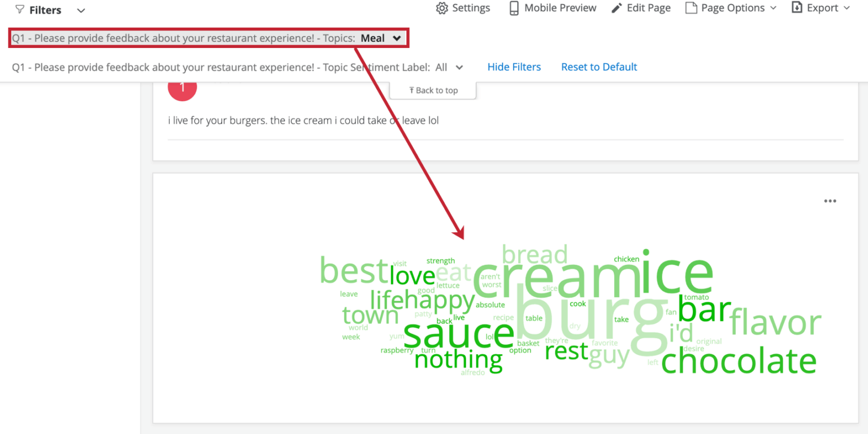Hide the filters using Hide Filters
The width and height of the screenshot is (868, 434).
click(514, 67)
